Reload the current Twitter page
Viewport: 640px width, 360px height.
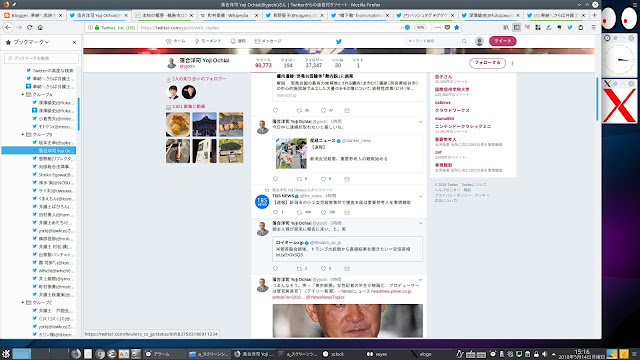coord(29,27)
